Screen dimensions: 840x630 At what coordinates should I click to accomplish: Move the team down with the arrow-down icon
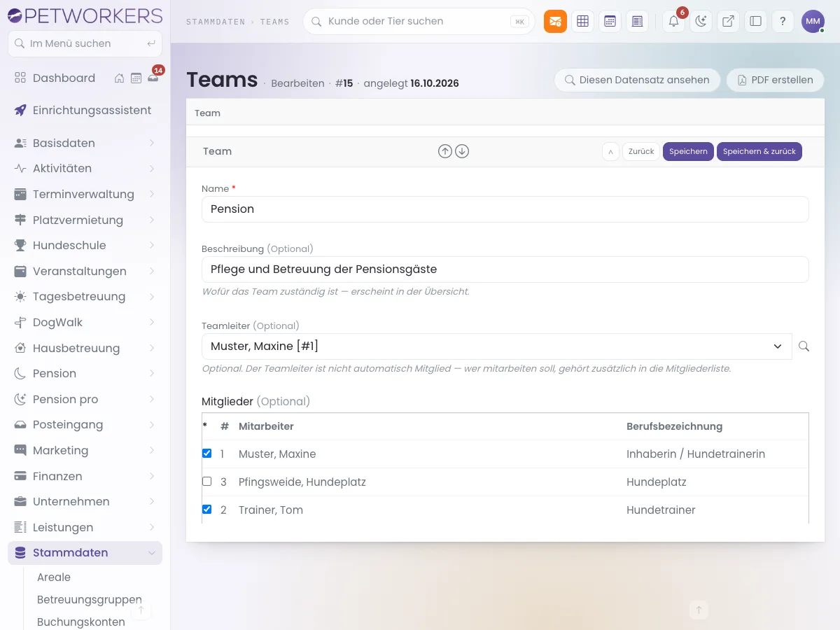462,151
